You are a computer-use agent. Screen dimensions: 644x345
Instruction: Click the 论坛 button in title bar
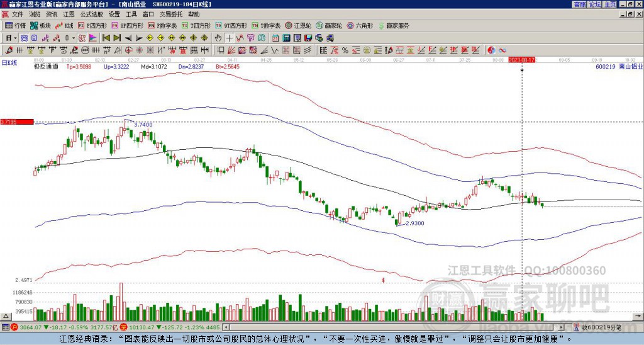594,4
